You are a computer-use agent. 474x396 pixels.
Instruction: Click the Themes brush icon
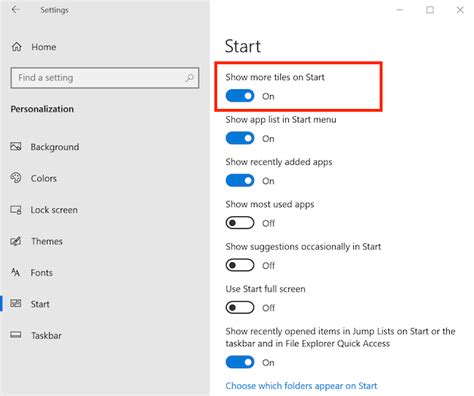(x=16, y=241)
